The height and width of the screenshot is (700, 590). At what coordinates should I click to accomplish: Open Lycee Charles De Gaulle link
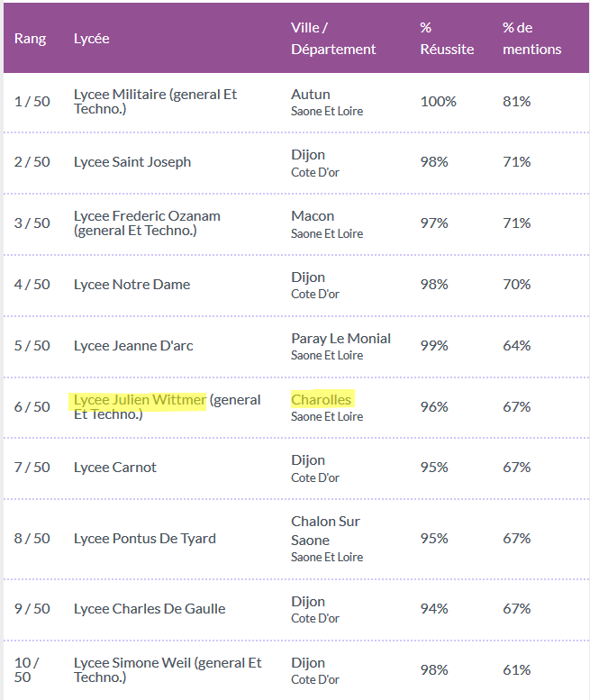(x=150, y=608)
